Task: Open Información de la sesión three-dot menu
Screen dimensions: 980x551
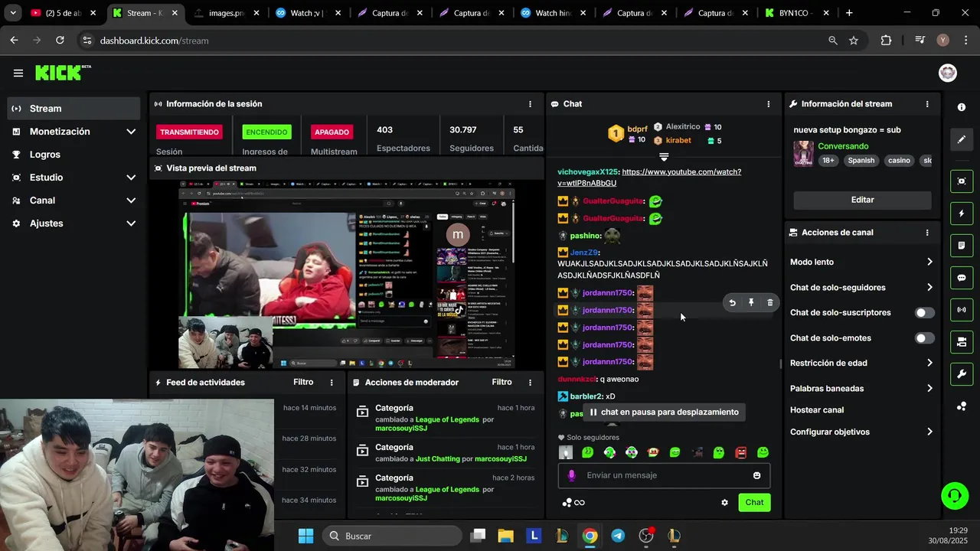Action: [530, 104]
